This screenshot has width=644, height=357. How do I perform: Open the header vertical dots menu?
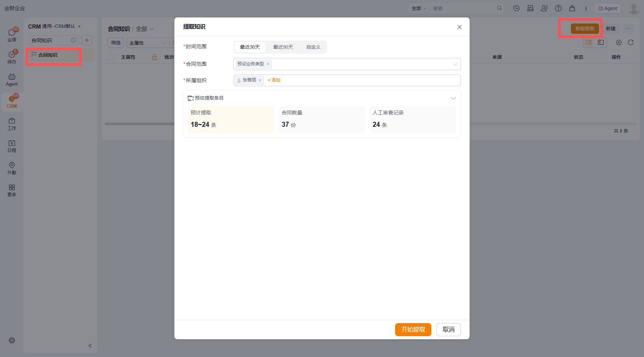[x=586, y=8]
